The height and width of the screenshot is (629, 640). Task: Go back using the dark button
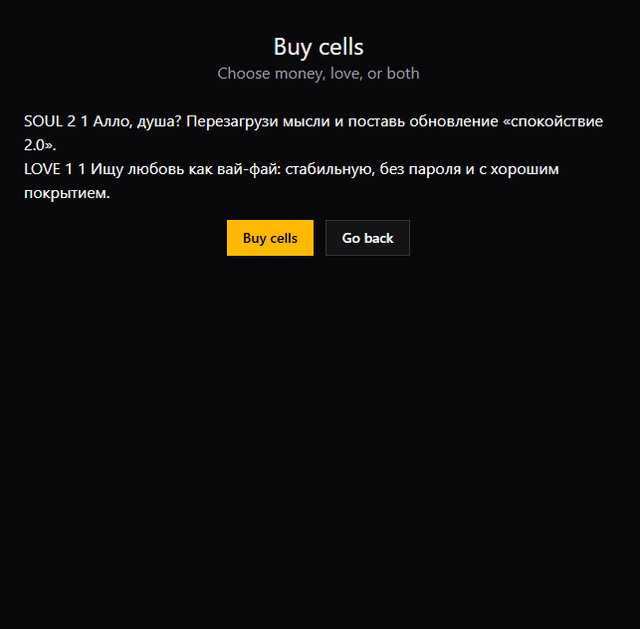[367, 238]
